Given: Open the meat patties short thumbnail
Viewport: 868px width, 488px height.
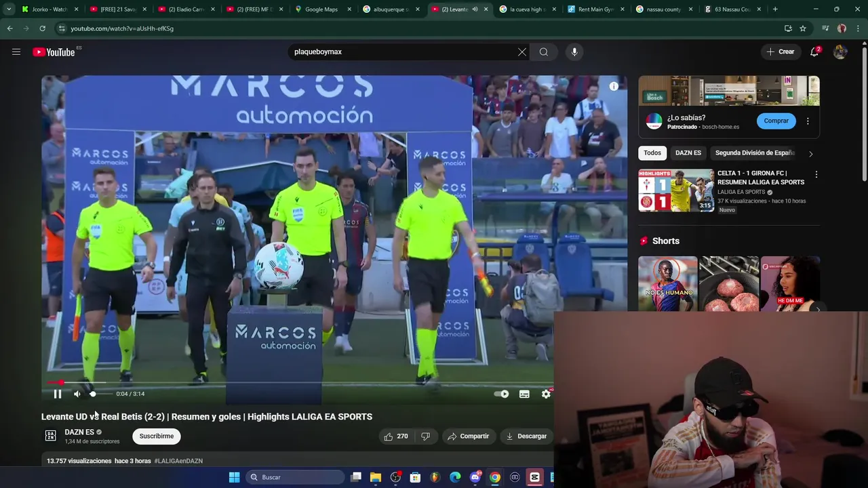Looking at the screenshot, I should [x=729, y=283].
